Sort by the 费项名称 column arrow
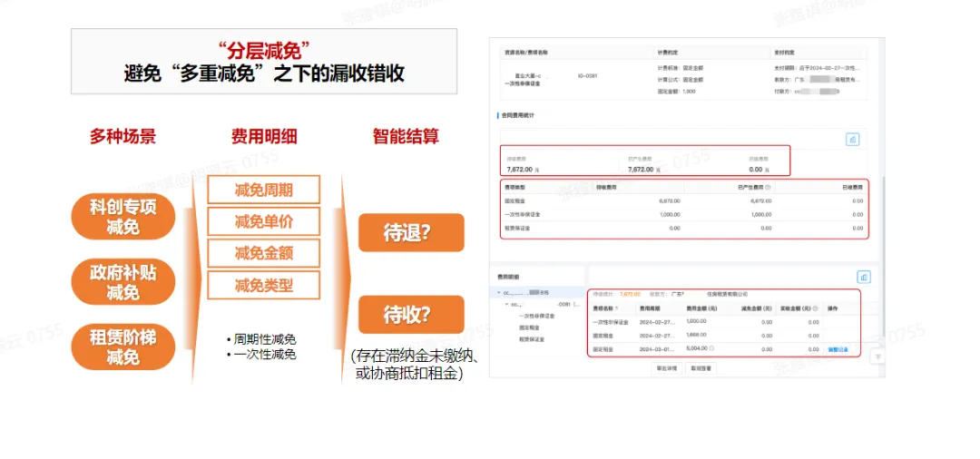This screenshot has width=980, height=459. pyautogui.click(x=618, y=308)
